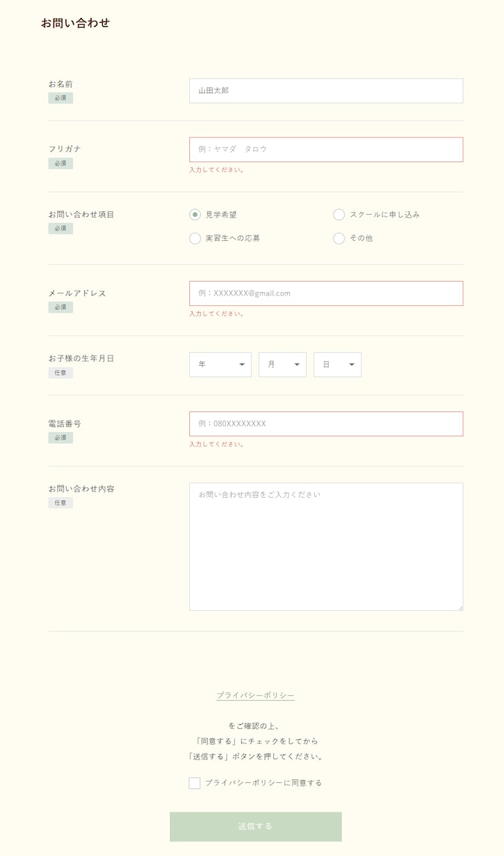Check the プライバシーポリシーに同意する checkbox

[x=195, y=783]
